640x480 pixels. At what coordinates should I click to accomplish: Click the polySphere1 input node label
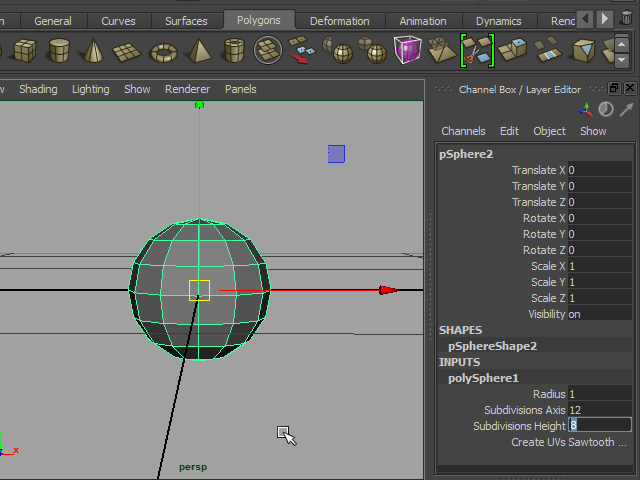(483, 378)
